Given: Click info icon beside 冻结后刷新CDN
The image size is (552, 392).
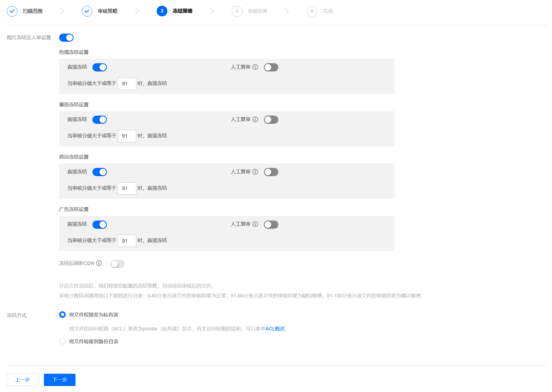Looking at the screenshot, I should tap(99, 263).
